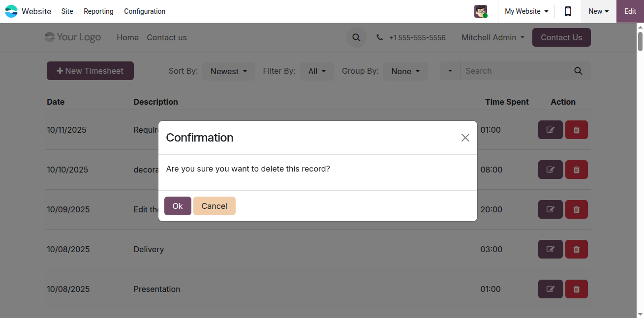This screenshot has height=318, width=644.
Task: Click the Action column header
Action: 563,102
